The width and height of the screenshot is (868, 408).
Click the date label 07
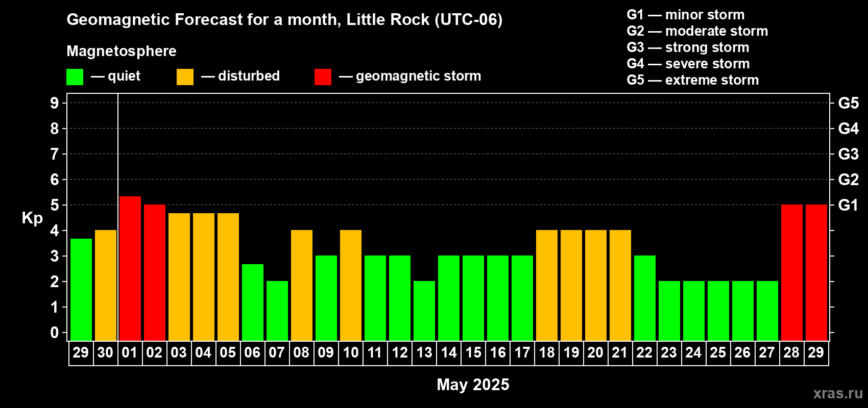277,353
